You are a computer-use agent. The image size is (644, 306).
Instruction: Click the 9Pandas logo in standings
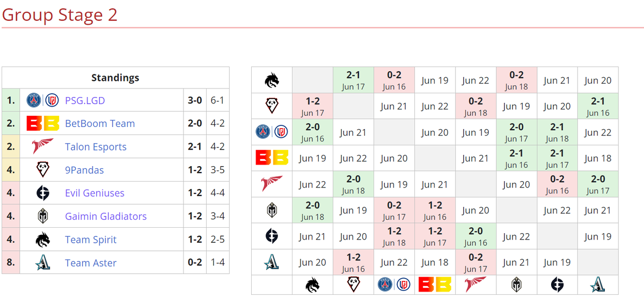(42, 170)
